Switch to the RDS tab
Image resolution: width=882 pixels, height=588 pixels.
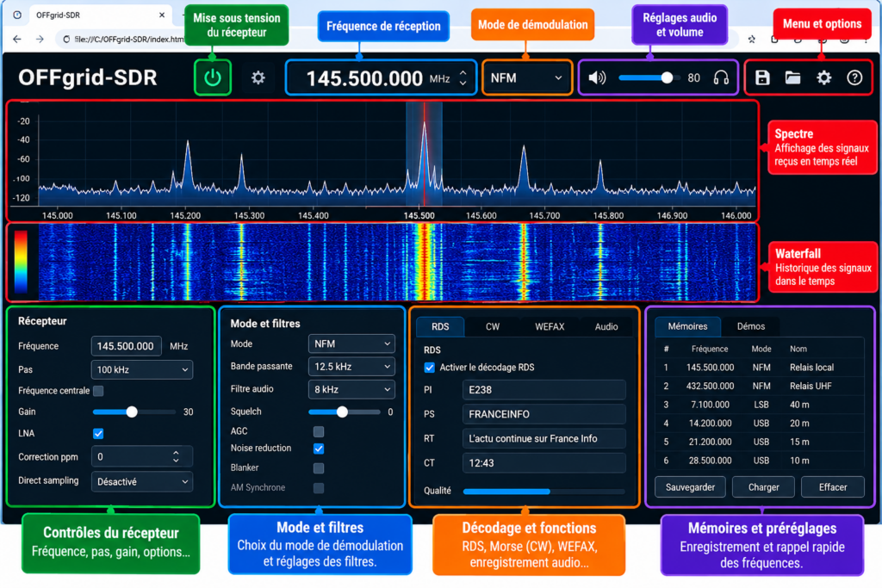coord(440,326)
